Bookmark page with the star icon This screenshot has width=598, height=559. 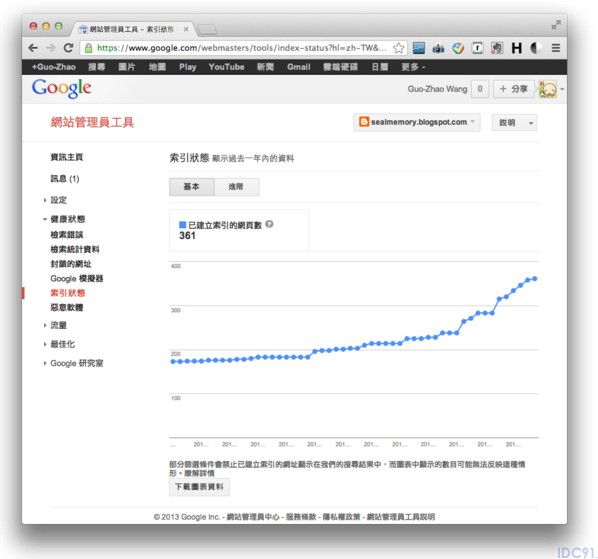tap(399, 48)
